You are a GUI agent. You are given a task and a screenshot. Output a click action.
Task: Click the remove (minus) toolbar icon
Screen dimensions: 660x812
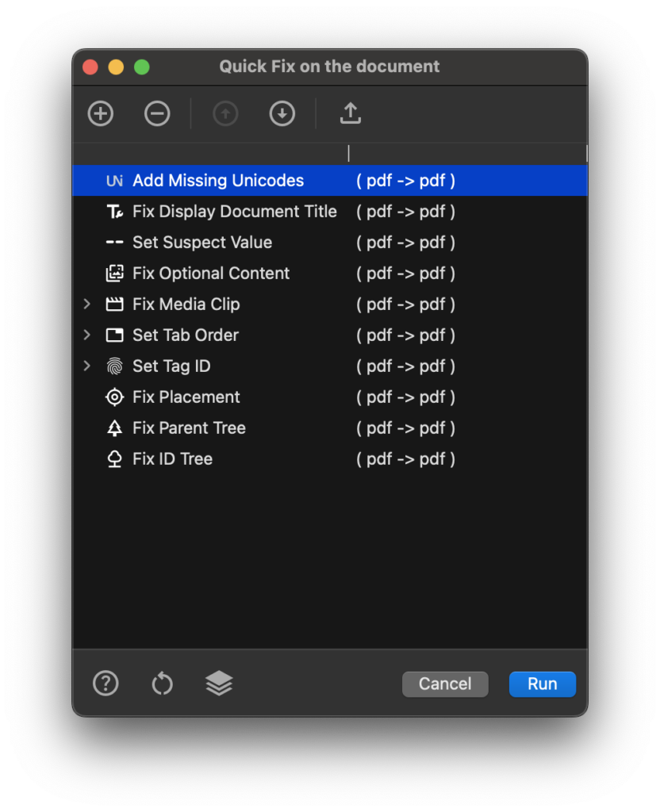tap(157, 114)
